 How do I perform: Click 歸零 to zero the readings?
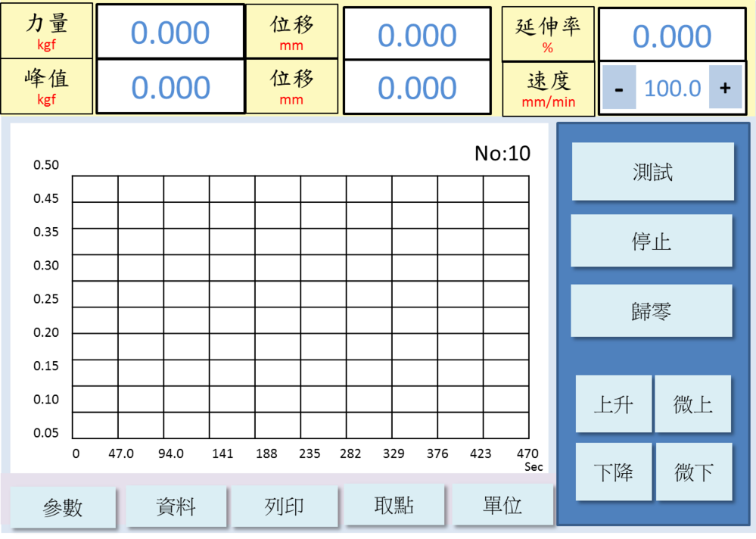[x=652, y=310]
